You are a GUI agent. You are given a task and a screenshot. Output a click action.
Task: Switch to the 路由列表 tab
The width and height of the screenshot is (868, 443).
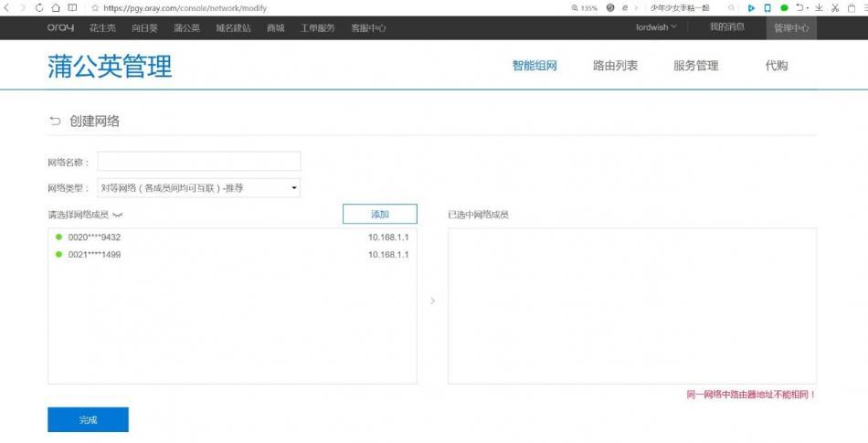tap(615, 66)
